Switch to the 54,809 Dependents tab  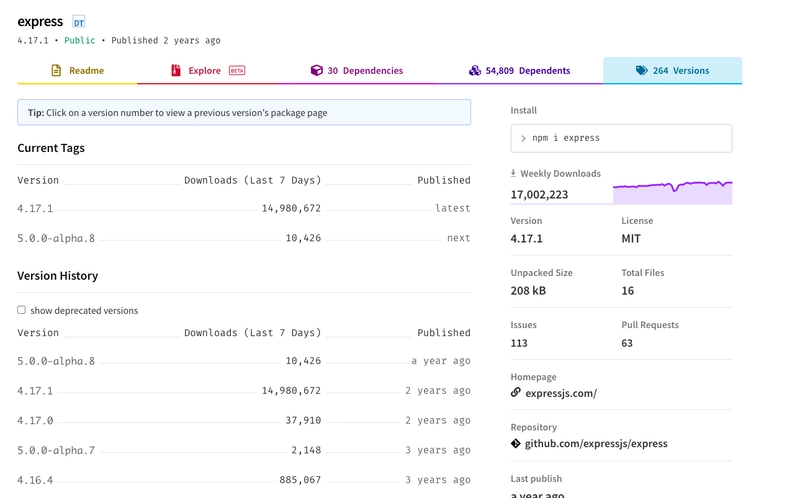click(x=519, y=71)
